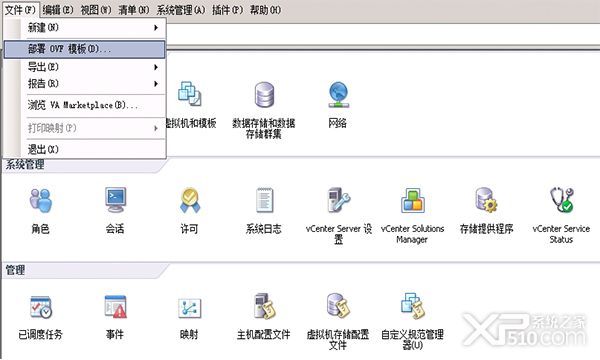Open the 存储提供程序 icon
Viewport: 600px width, 360px height.
pyautogui.click(x=486, y=200)
